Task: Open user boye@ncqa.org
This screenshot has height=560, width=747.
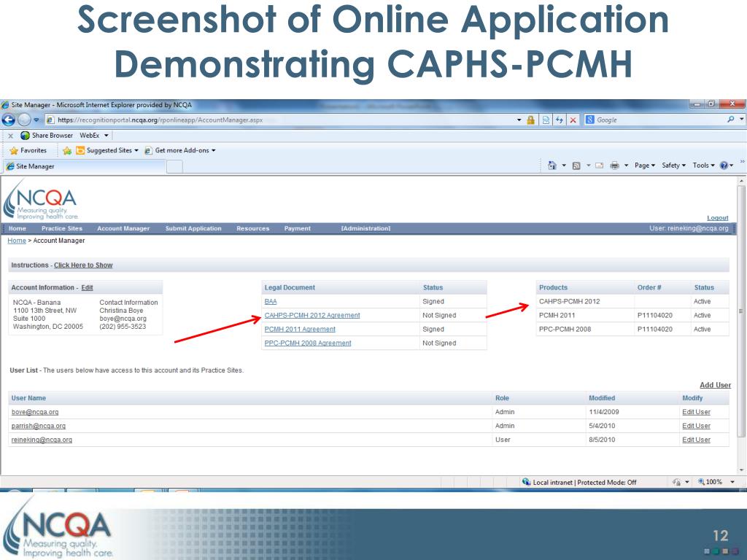Action: tap(35, 412)
